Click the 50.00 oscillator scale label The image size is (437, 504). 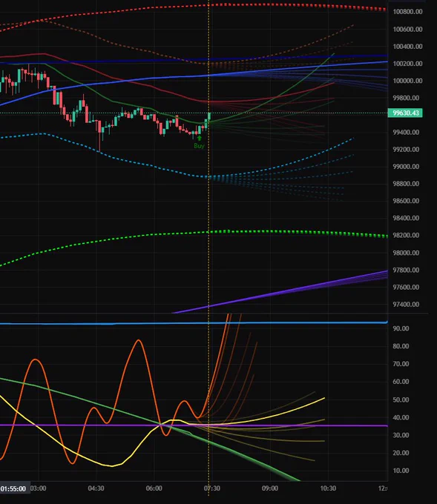(x=401, y=399)
